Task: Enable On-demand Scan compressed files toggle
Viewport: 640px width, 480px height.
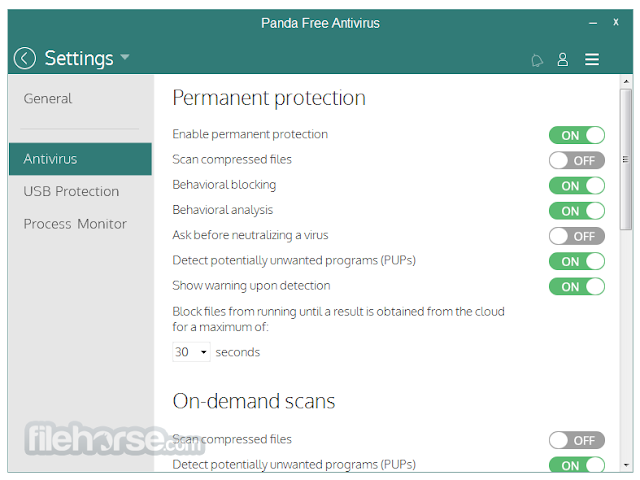Action: click(577, 440)
